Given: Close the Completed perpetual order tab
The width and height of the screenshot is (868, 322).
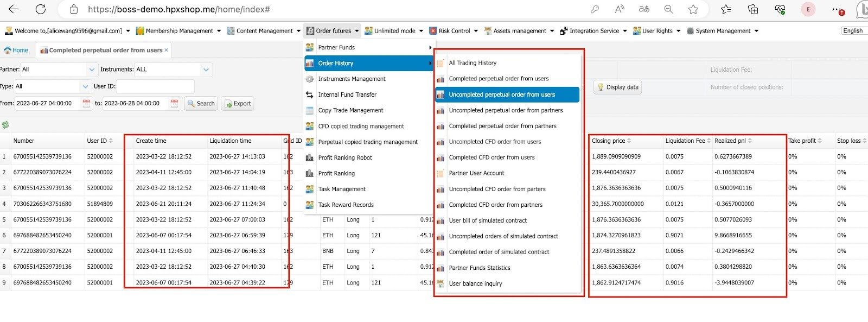Looking at the screenshot, I should click(166, 50).
